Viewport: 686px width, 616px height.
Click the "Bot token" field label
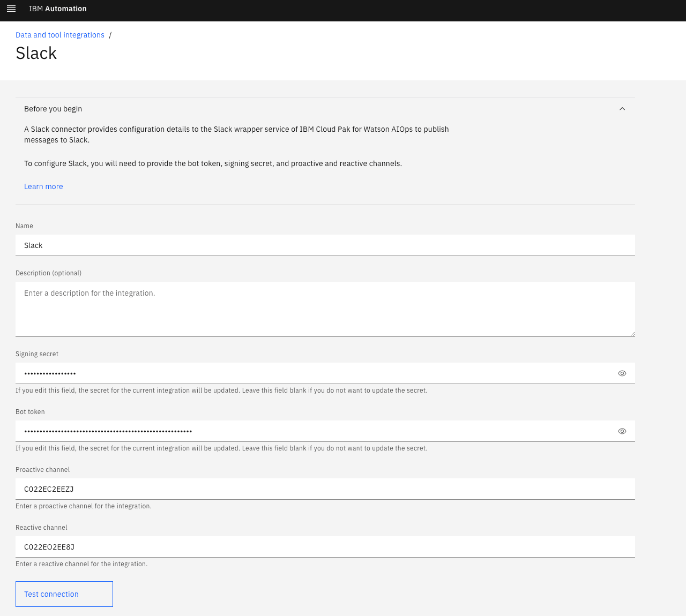(30, 412)
